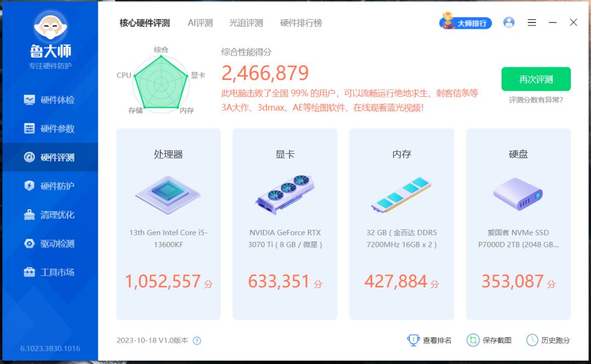The width and height of the screenshot is (591, 364).
Task: Click version number 6.1023.3830.1016
Action: (50, 349)
